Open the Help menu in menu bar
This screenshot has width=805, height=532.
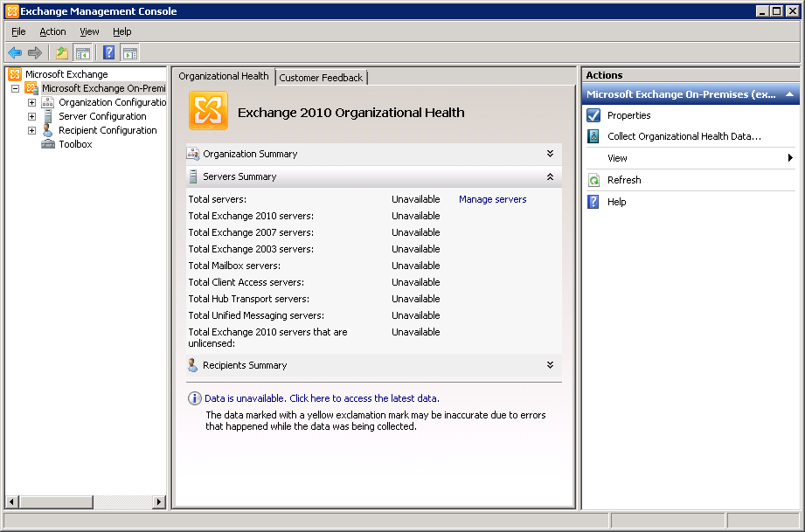pos(122,31)
